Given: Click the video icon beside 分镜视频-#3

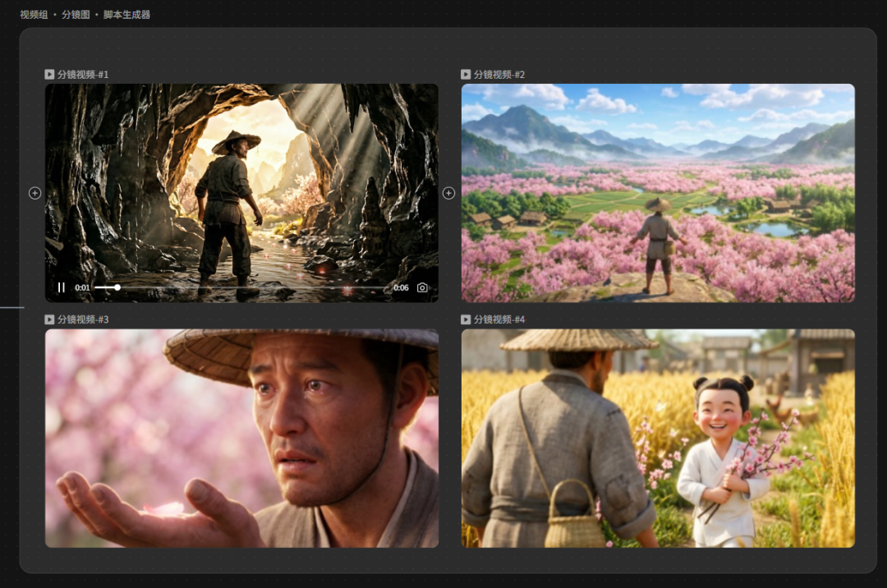Looking at the screenshot, I should (x=49, y=319).
